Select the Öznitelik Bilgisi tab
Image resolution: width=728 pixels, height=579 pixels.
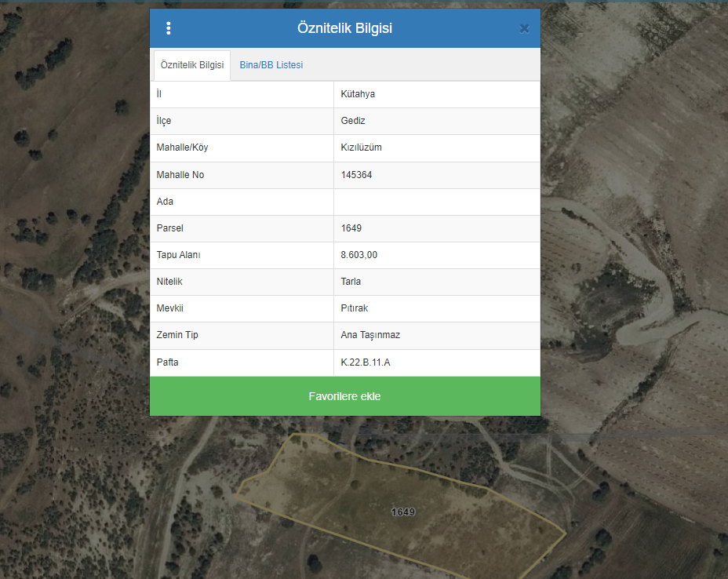[192, 65]
